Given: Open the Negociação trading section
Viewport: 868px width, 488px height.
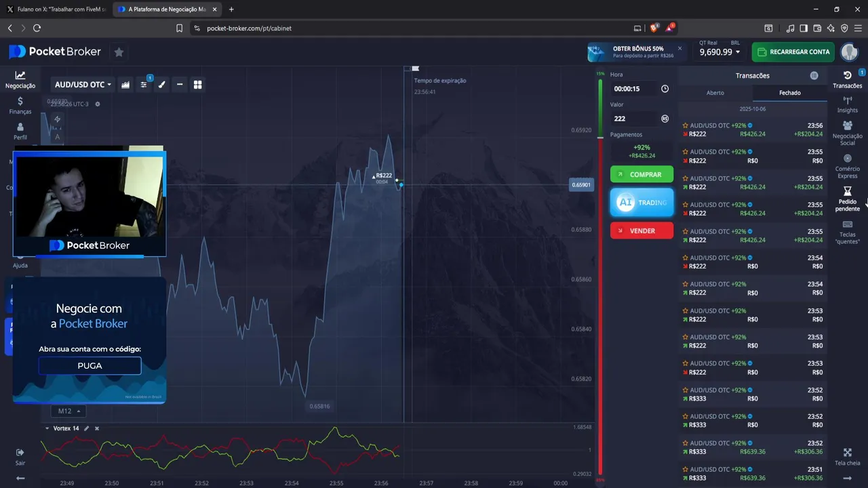Looking at the screenshot, I should (x=20, y=80).
